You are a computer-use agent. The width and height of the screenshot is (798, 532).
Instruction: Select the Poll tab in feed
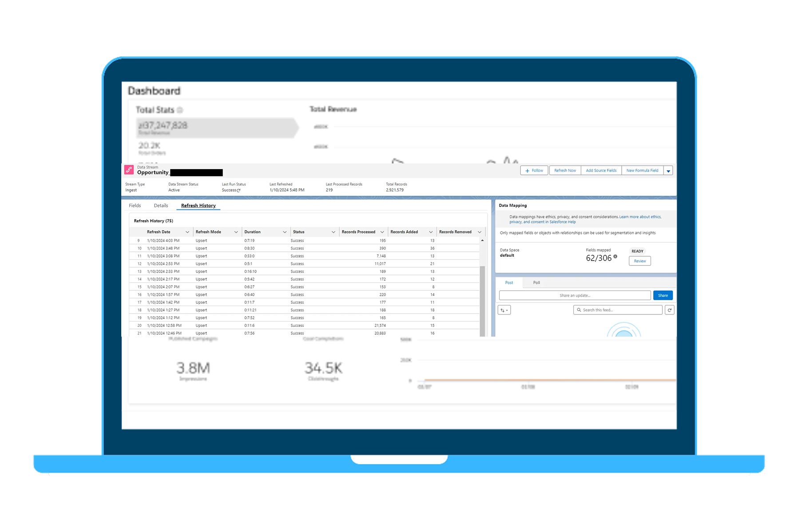[x=536, y=283]
